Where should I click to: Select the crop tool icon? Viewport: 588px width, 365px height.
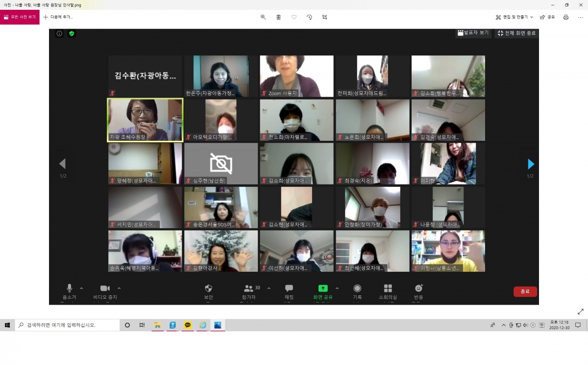324,17
